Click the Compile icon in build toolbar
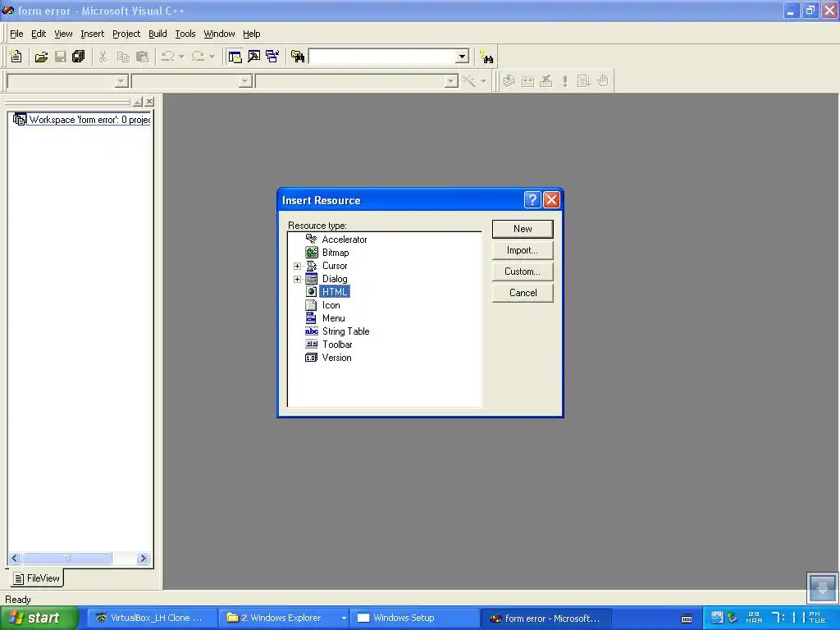The image size is (840, 630). 509,81
